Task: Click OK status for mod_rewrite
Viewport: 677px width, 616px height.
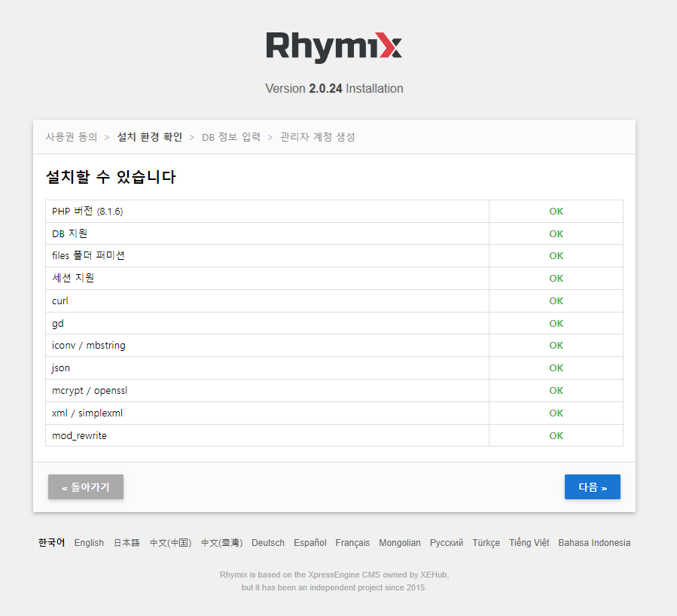Action: point(556,435)
